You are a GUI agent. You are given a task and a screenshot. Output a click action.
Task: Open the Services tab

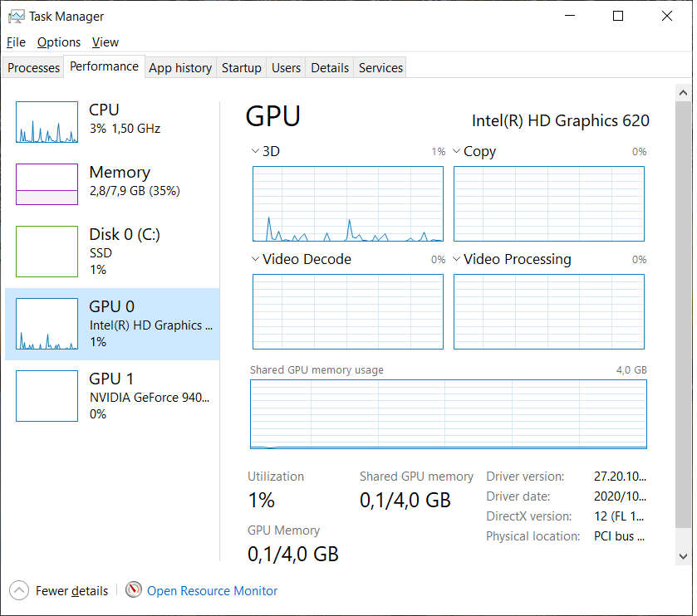380,68
